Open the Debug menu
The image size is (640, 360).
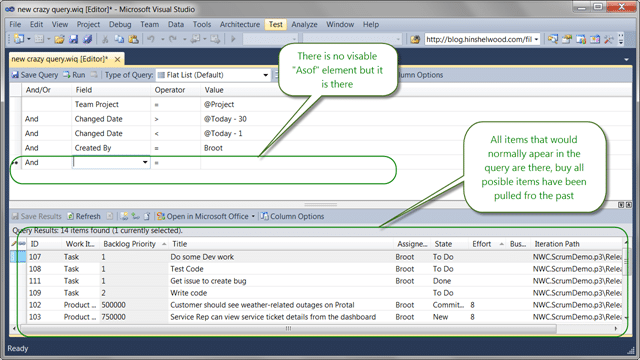pos(120,24)
